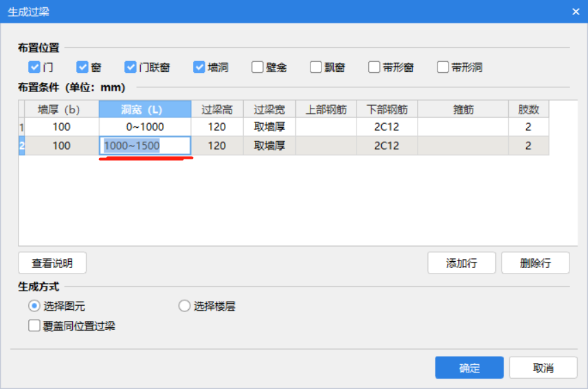Uncheck the 门 checkbox
The height and width of the screenshot is (389, 588).
[34, 67]
